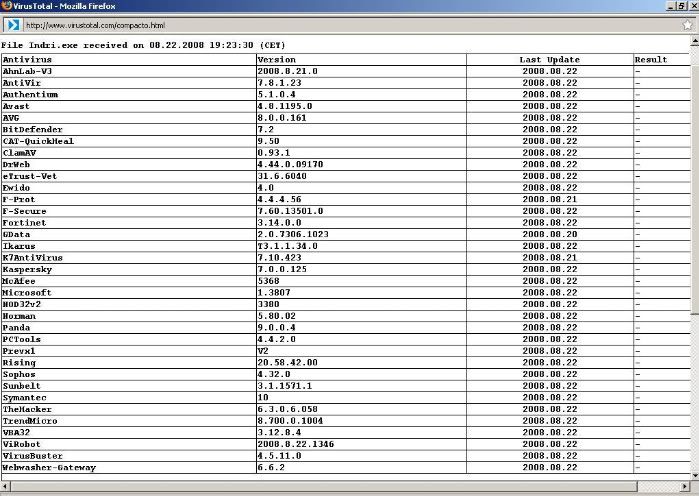Click DrWeb version 4.44.0.09170
Screen dimensions: 699x496
290,164
